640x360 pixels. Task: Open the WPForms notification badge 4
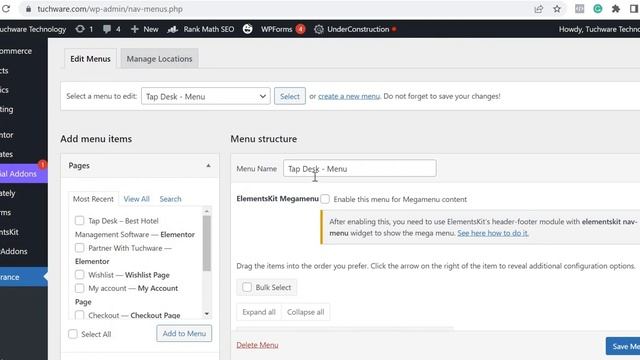click(300, 29)
